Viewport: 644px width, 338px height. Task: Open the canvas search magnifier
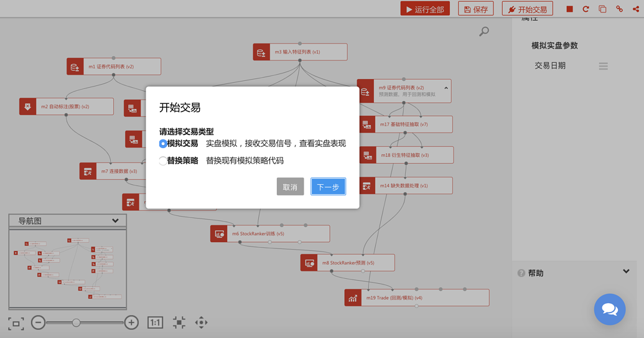(484, 31)
